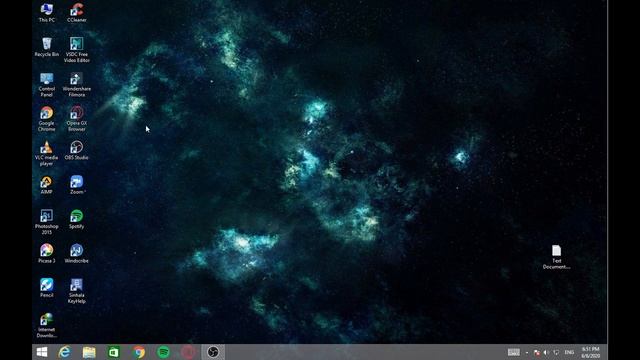Launch Google Chrome from the taskbar
Viewport: 640px width, 360px height.
tap(139, 352)
